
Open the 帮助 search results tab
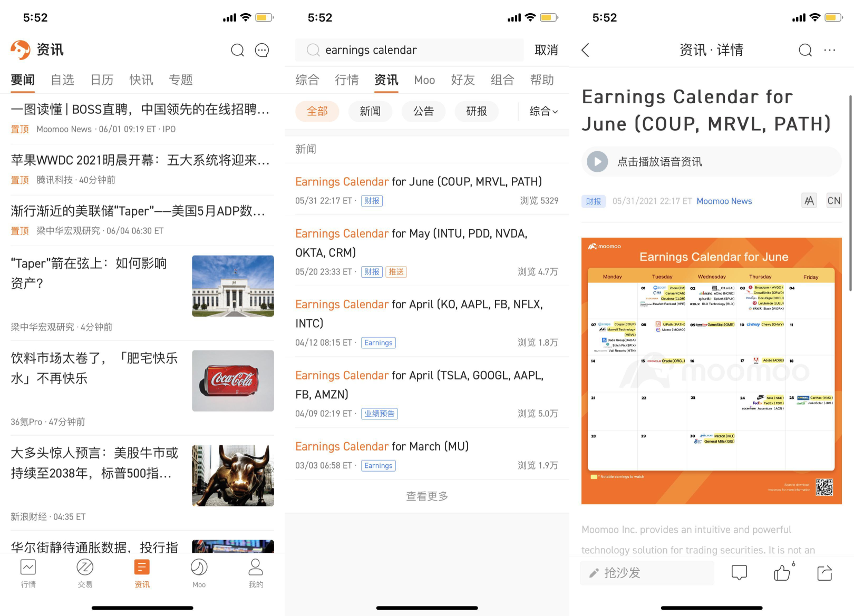[542, 80]
